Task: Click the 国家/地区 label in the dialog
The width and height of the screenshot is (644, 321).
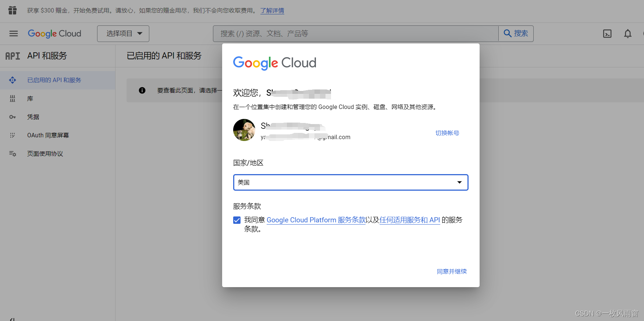Action: tap(248, 163)
